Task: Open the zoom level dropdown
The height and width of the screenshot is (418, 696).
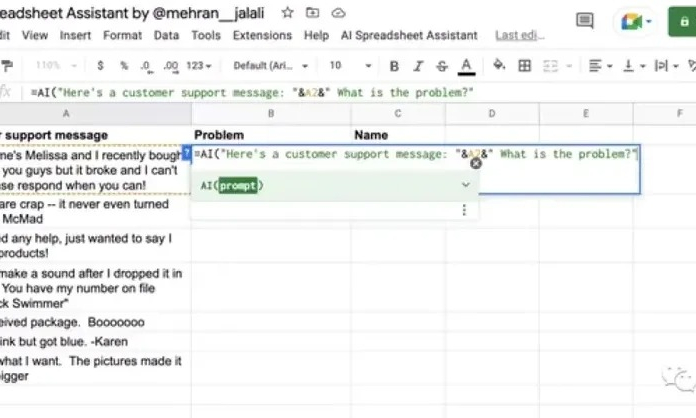Action: click(x=56, y=66)
